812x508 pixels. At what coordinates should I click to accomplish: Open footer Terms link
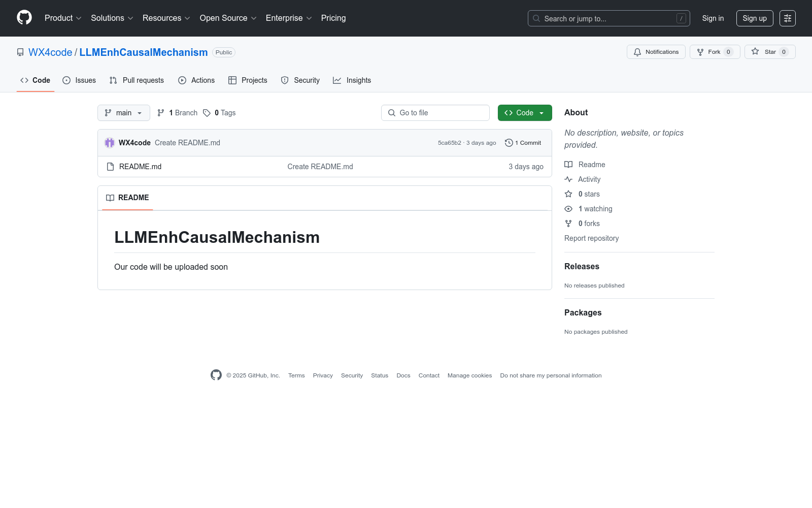pos(296,375)
